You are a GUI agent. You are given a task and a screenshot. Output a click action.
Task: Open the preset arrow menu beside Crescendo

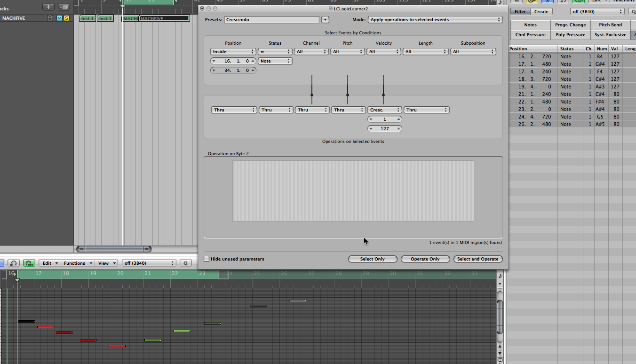pos(325,20)
